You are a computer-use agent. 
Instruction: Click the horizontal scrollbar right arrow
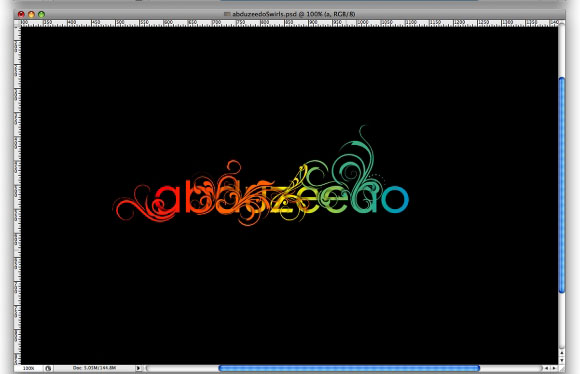pyautogui.click(x=554, y=368)
